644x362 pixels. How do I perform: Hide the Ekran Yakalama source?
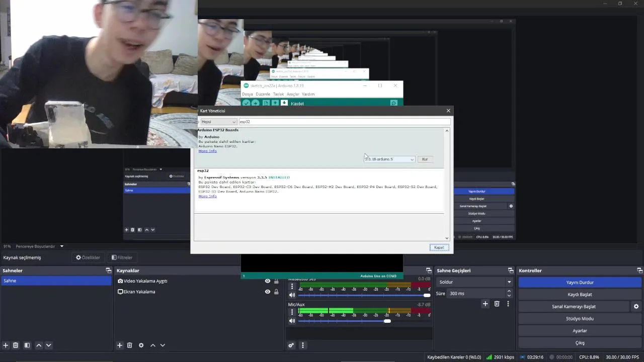[268, 292]
